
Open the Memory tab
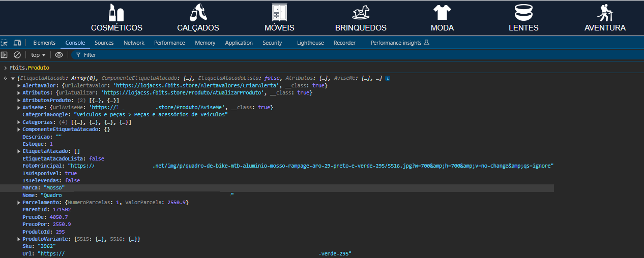point(205,43)
